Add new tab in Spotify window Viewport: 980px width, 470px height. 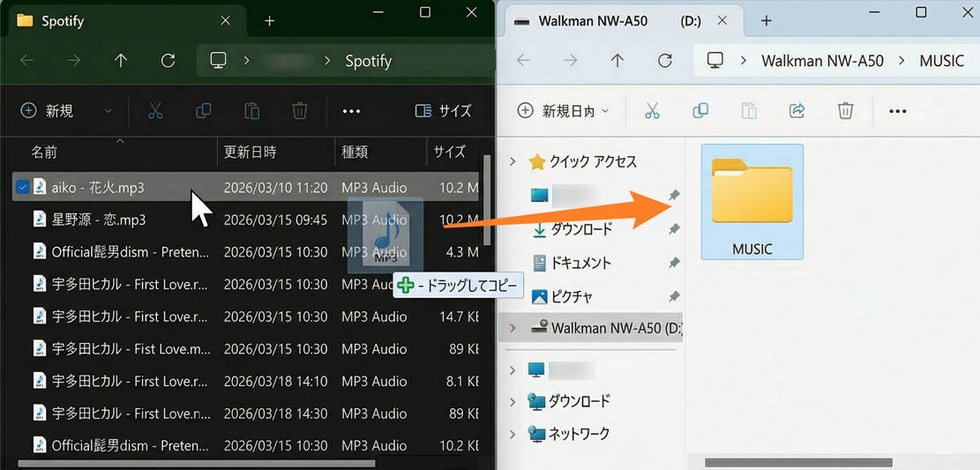[269, 20]
